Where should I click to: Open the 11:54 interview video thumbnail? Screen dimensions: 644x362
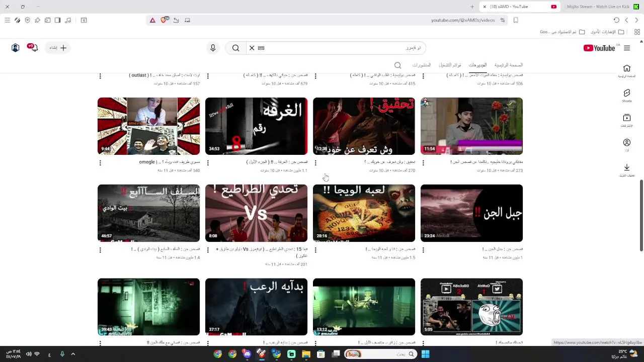click(471, 126)
